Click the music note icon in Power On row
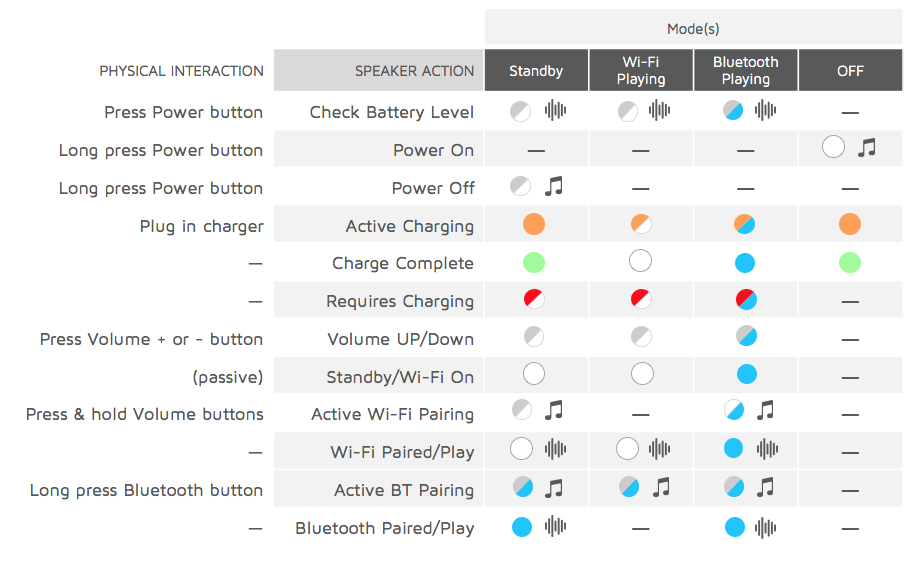This screenshot has width=905, height=584. pyautogui.click(x=867, y=148)
